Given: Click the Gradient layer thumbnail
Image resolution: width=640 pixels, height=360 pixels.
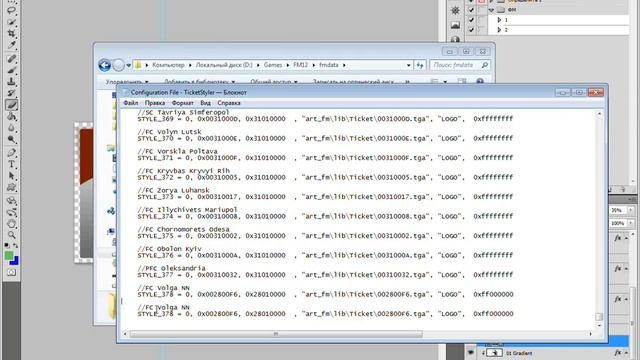Looking at the screenshot, I should pyautogui.click(x=494, y=353).
